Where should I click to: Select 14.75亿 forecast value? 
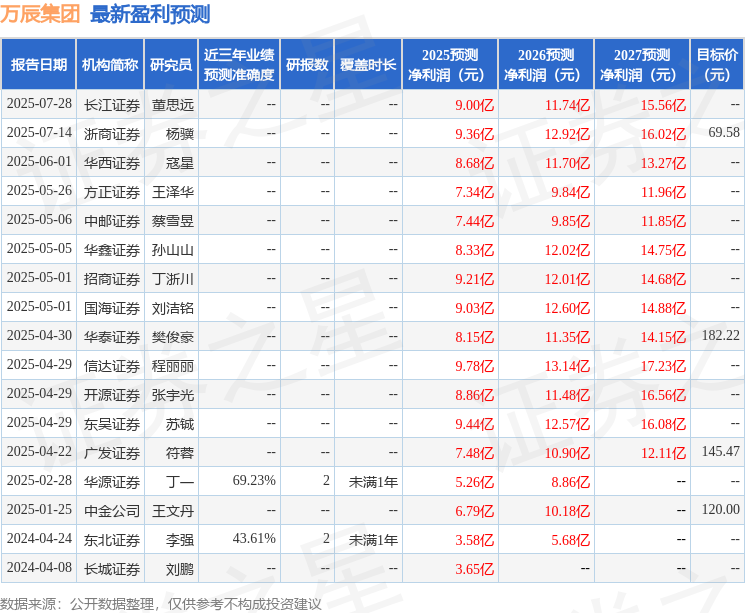point(663,249)
